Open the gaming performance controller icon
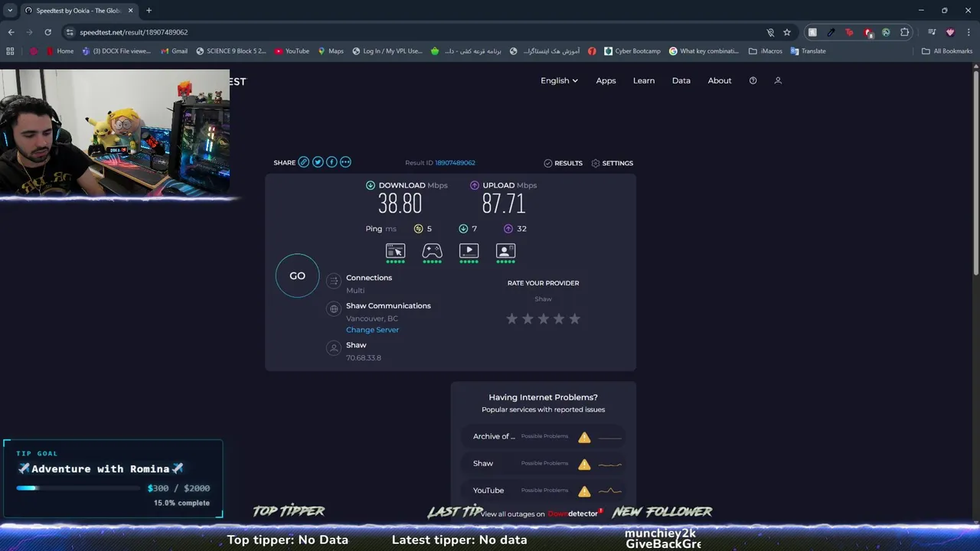This screenshot has width=980, height=551. pos(432,251)
